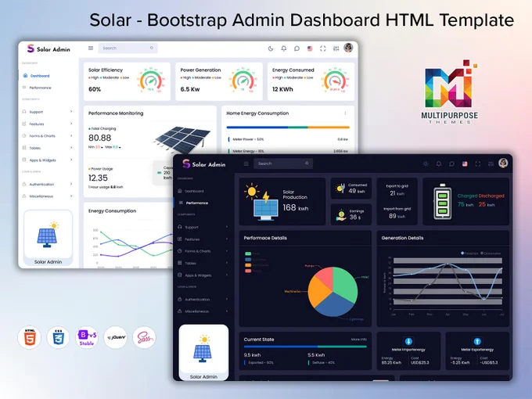Select Performance in dark dashboard sidebar
The image size is (532, 399).
193,203
